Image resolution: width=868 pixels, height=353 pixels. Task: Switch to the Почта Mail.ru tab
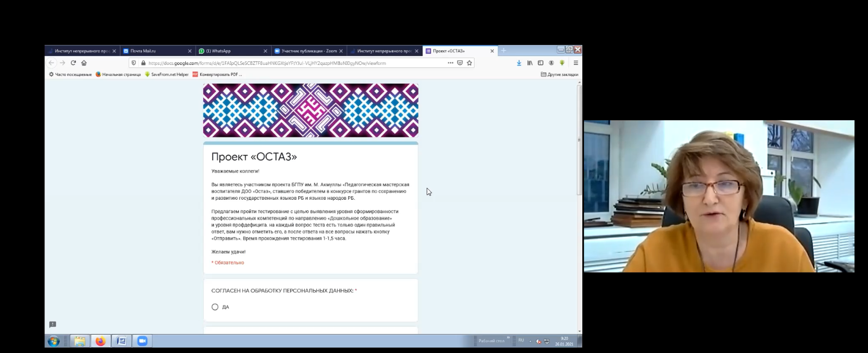[155, 51]
